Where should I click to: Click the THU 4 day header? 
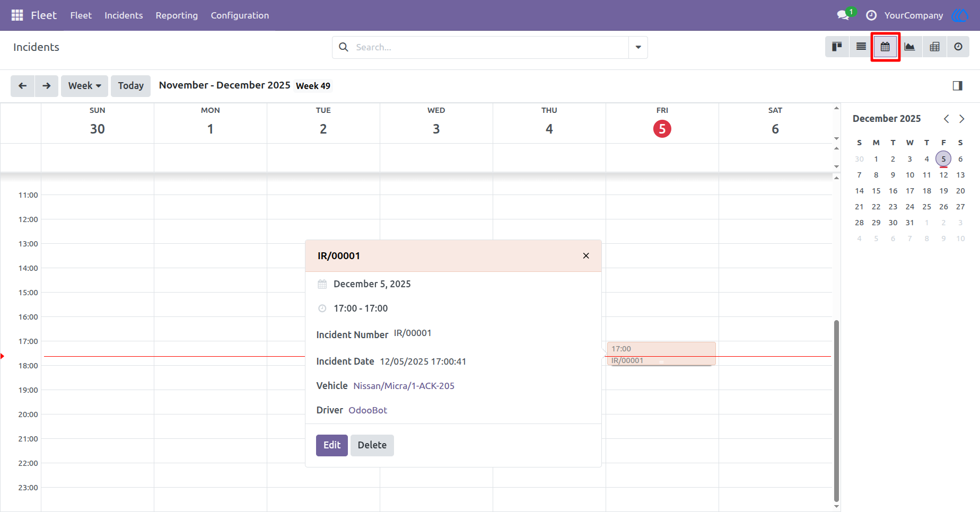click(x=549, y=123)
